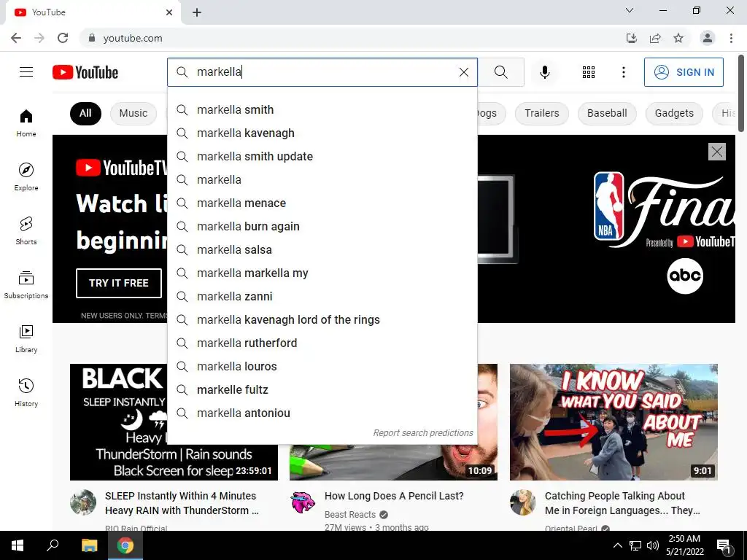Click the install app icon in address bar
Screen dimensions: 747x560
click(x=632, y=38)
